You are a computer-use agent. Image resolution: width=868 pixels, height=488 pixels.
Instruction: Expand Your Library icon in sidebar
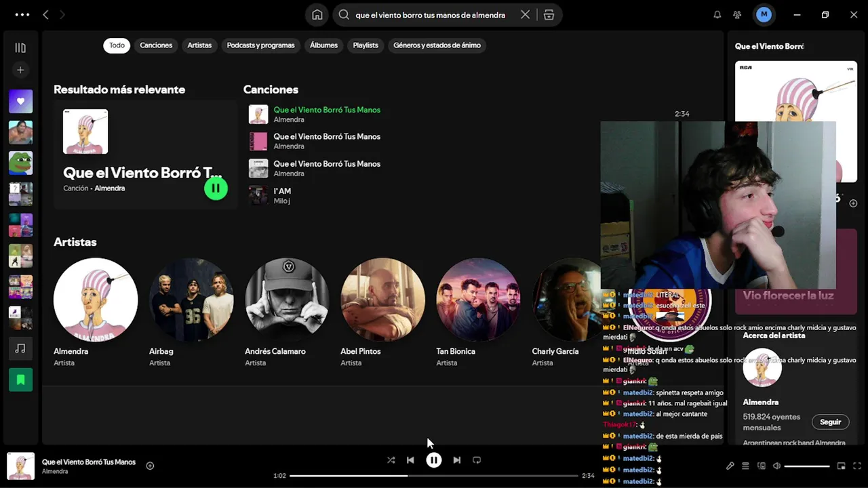click(20, 47)
